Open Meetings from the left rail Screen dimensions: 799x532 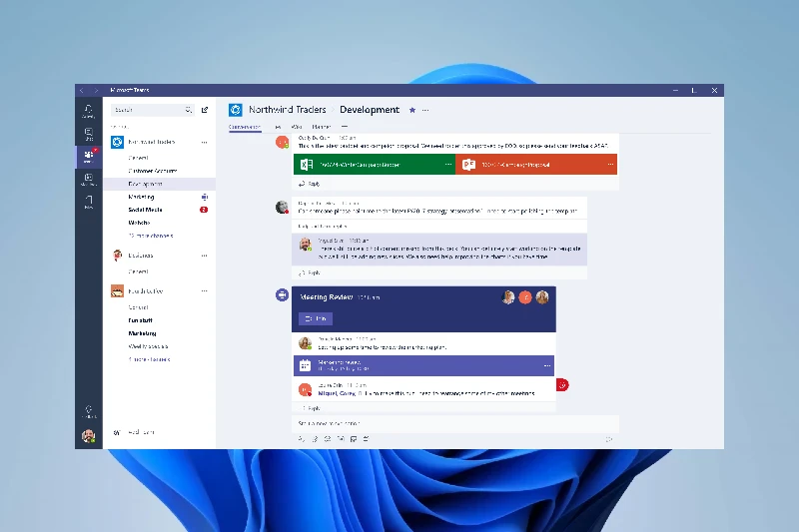point(89,180)
